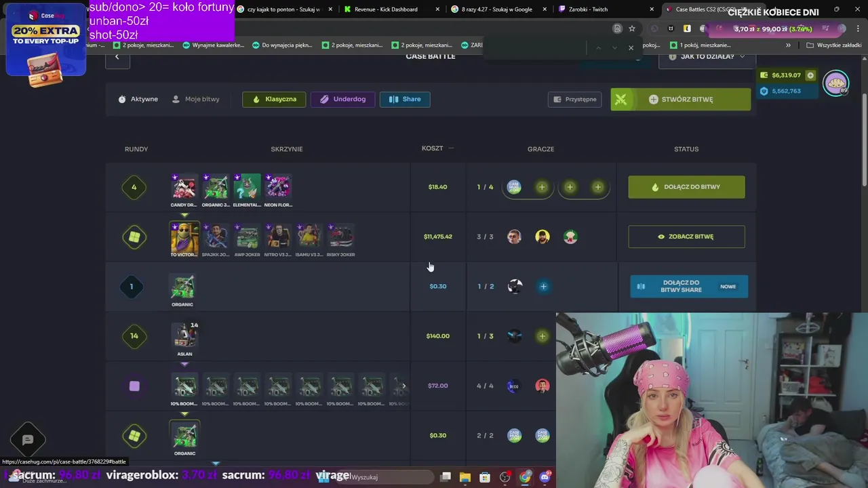The height and width of the screenshot is (488, 868).
Task: Switch to czy kajak to ponton tab
Action: pos(283,9)
